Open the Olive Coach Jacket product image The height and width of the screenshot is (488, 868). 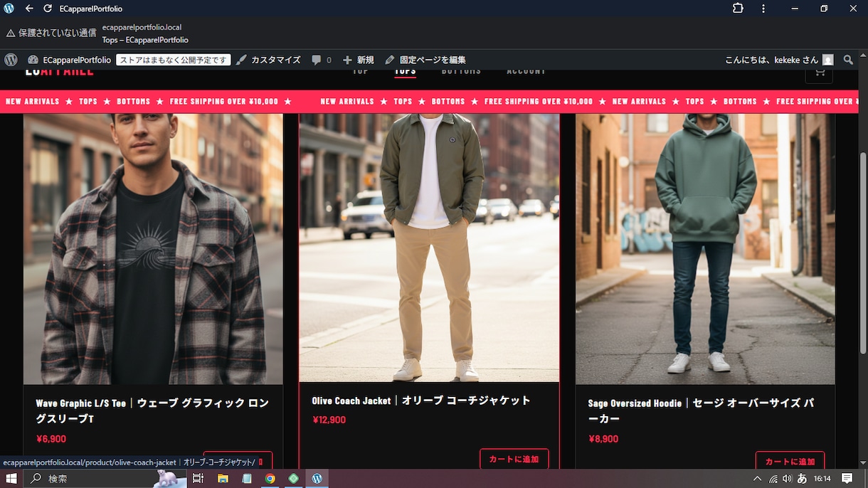click(429, 248)
